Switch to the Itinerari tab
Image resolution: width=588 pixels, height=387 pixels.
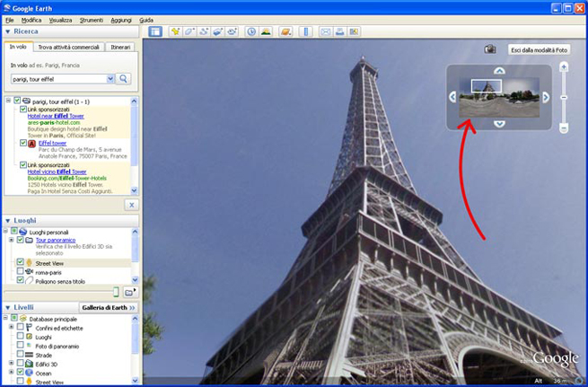(120, 48)
